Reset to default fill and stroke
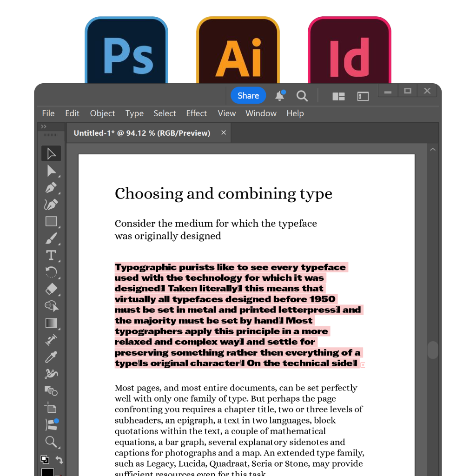The height and width of the screenshot is (476, 476). [x=45, y=460]
